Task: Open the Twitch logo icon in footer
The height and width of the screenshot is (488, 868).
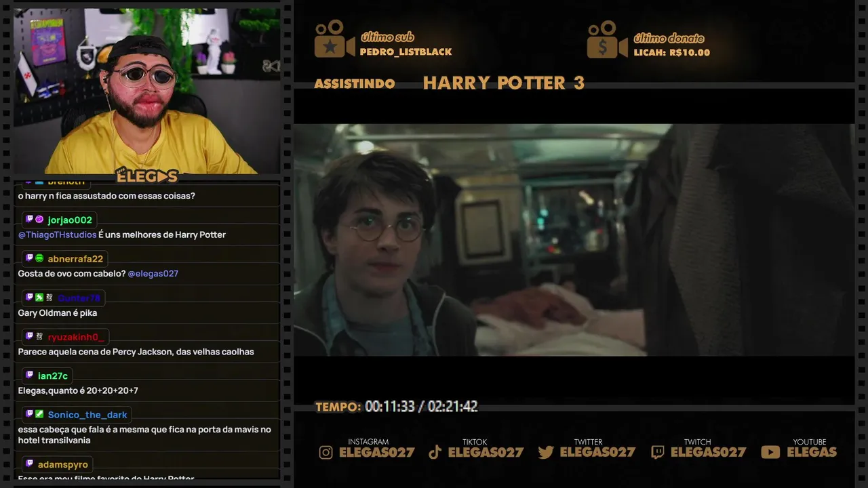Action: tap(657, 452)
